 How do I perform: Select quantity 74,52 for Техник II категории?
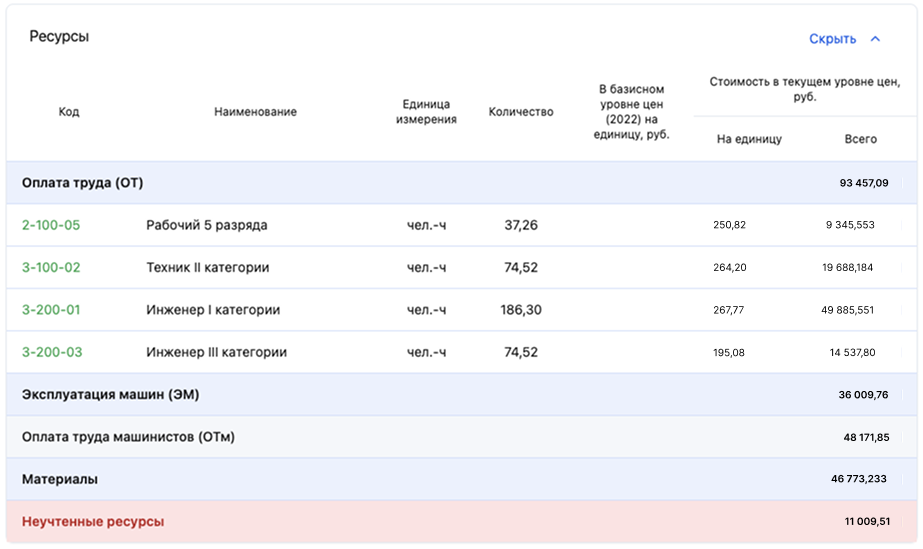(521, 267)
